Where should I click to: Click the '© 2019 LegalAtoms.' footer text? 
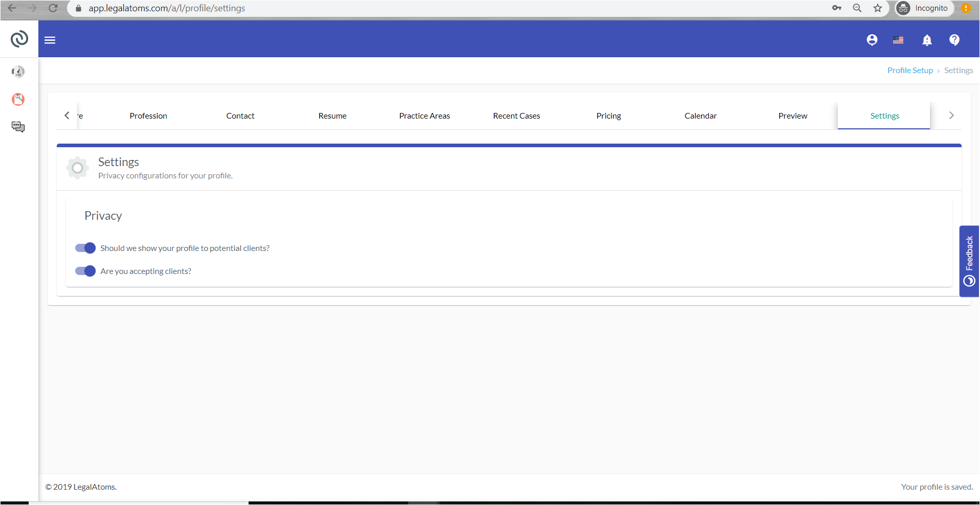click(81, 487)
